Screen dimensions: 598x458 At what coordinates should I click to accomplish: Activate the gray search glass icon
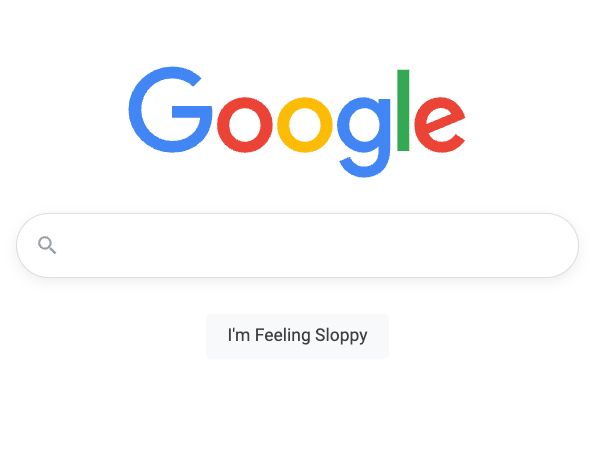point(47,245)
